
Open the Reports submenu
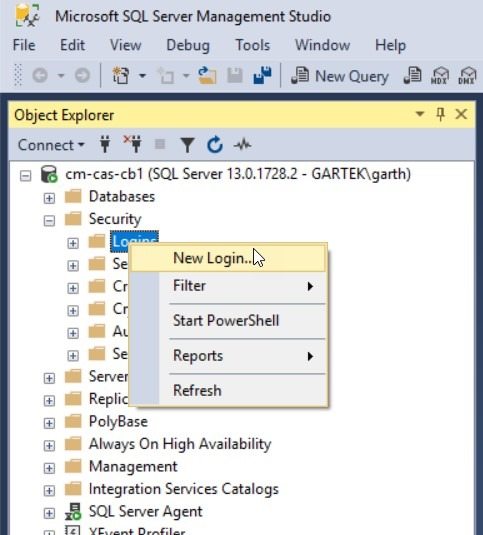point(229,356)
